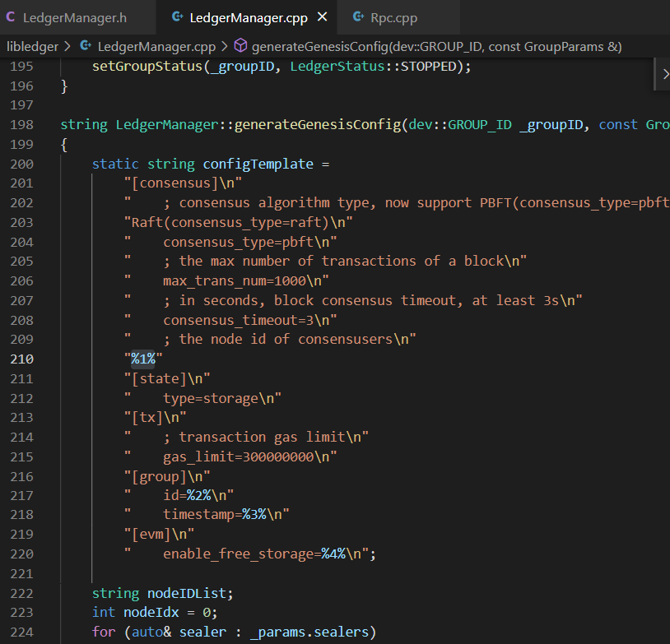The width and height of the screenshot is (670, 644).
Task: Click "max_trans_num=1000" text
Action: click(x=235, y=281)
